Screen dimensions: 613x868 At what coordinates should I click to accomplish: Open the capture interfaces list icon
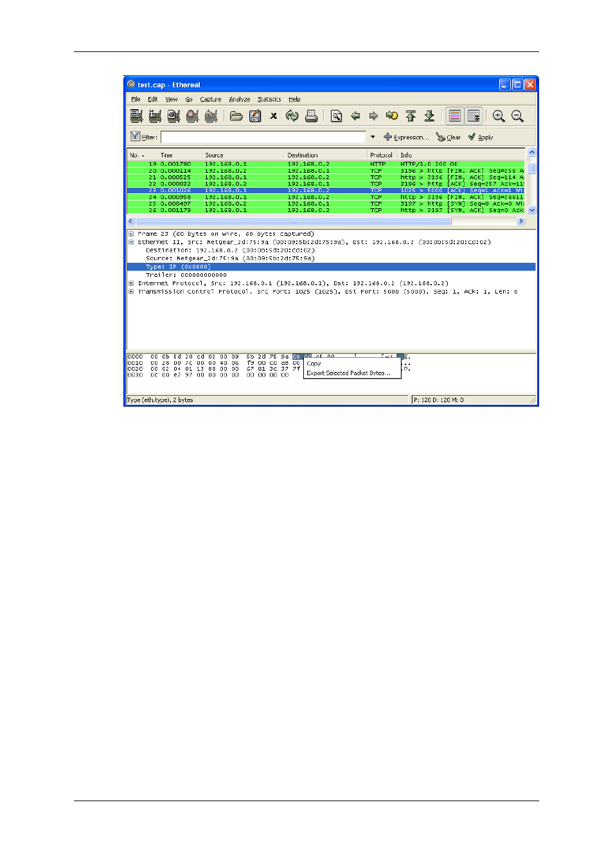point(136,116)
